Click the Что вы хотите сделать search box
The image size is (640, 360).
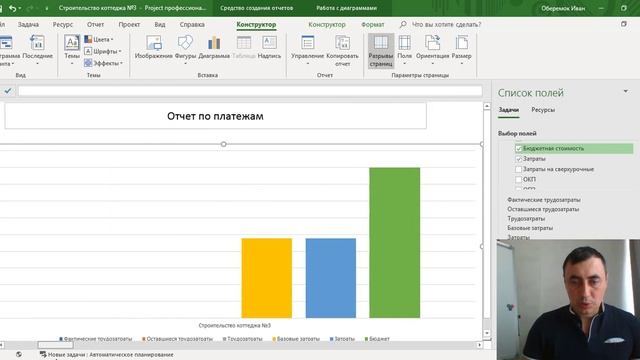point(446,24)
